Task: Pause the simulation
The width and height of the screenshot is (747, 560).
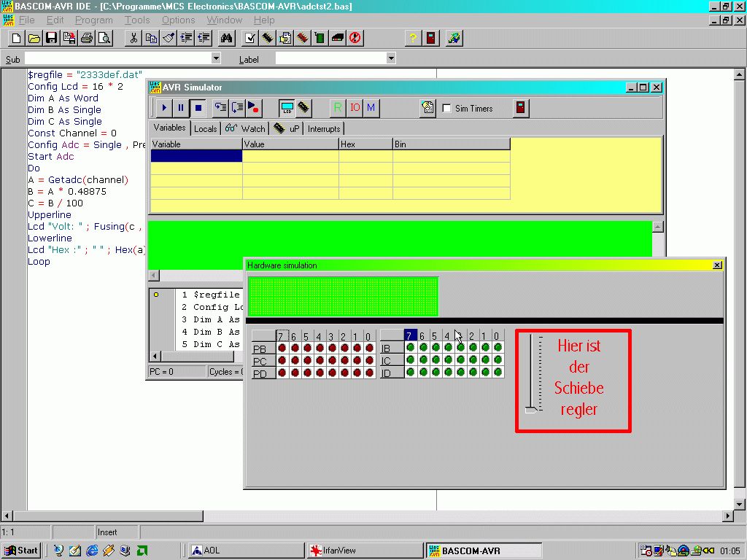Action: 181,108
